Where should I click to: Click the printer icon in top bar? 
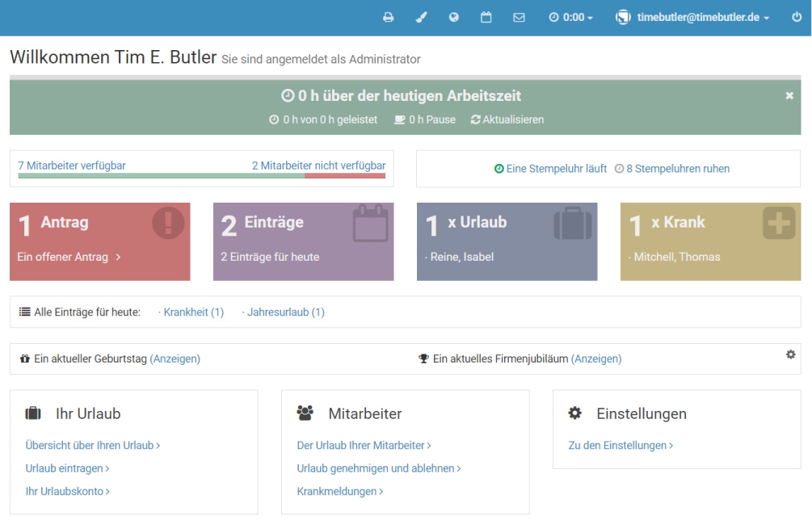(x=389, y=17)
